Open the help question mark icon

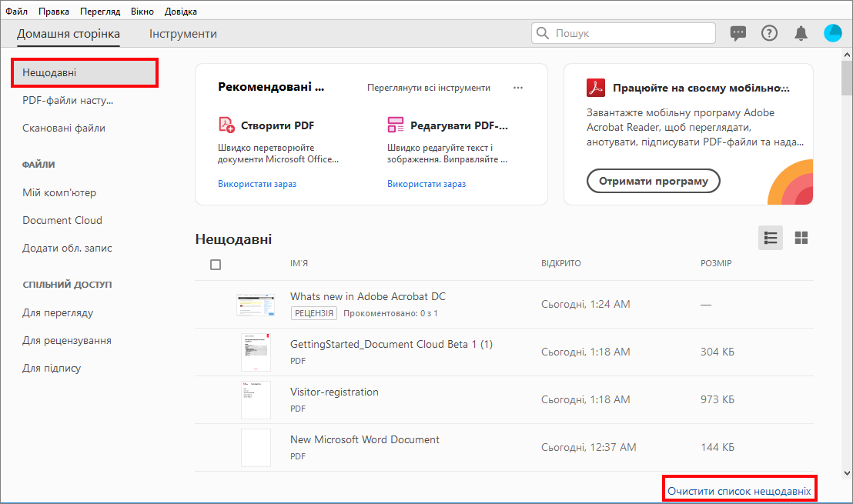tap(769, 33)
